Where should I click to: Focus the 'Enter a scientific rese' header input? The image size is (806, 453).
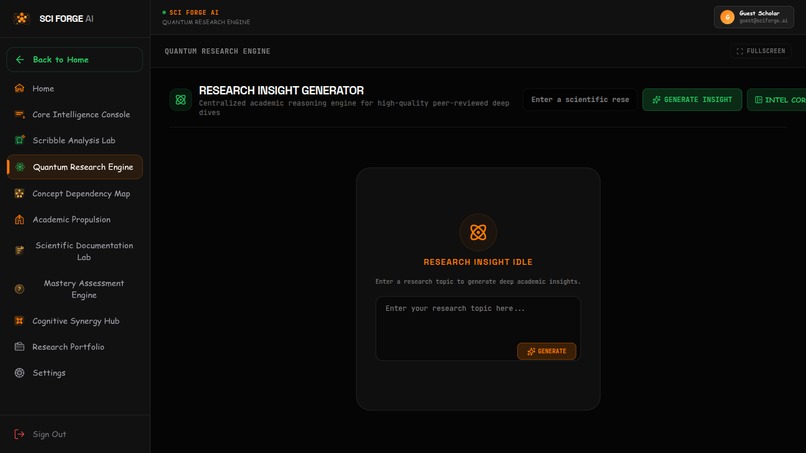580,100
